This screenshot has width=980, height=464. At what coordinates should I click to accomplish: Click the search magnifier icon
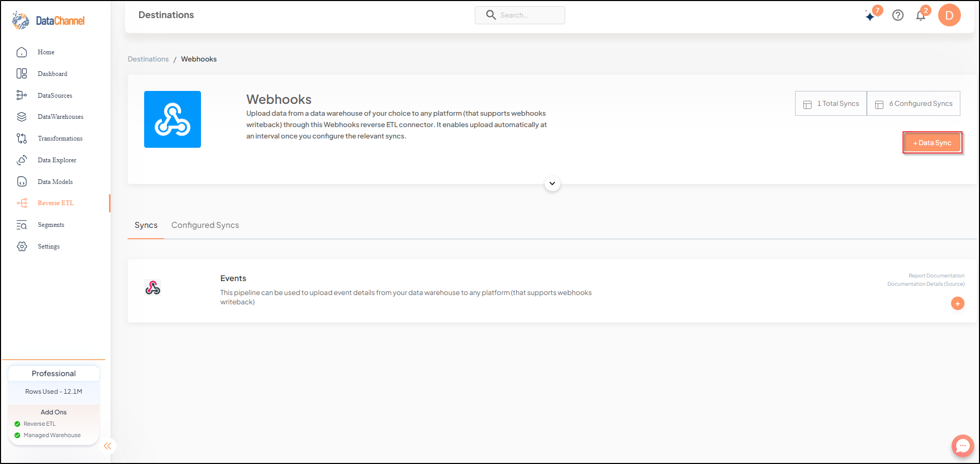click(x=491, y=15)
